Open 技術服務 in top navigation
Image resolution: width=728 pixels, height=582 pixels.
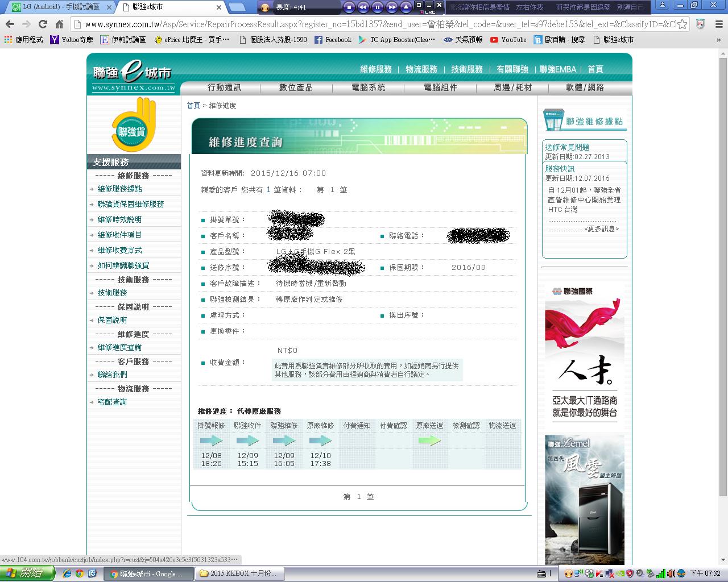click(467, 69)
